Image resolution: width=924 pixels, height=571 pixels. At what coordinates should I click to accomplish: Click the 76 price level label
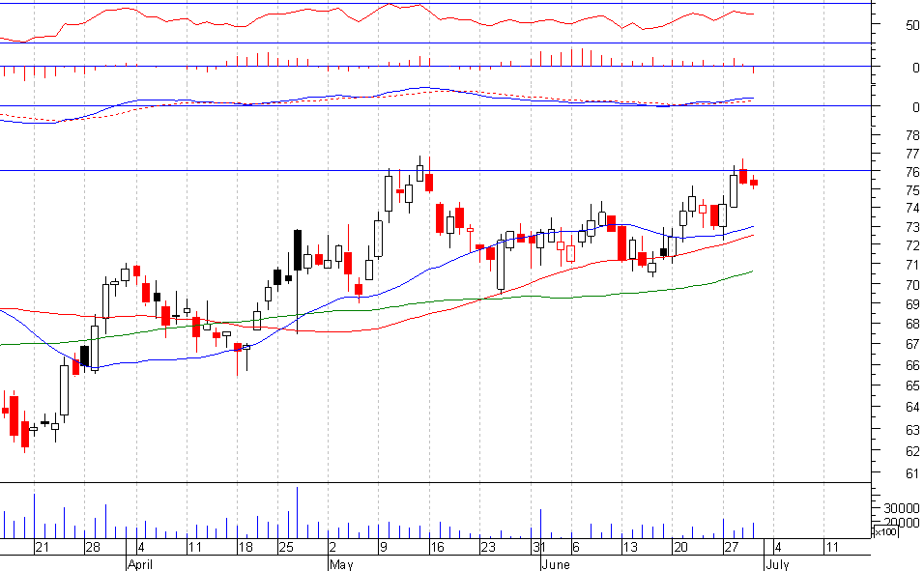tap(912, 172)
